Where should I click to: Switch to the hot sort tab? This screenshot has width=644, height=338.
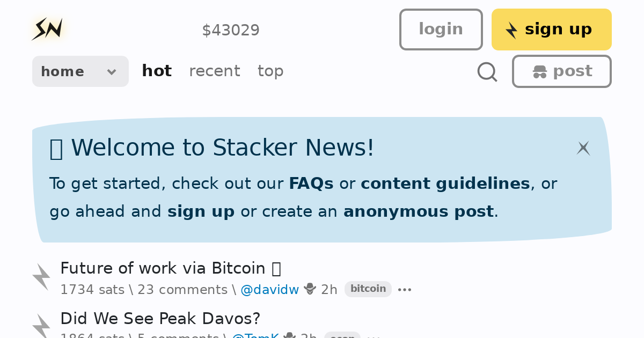coord(157,71)
